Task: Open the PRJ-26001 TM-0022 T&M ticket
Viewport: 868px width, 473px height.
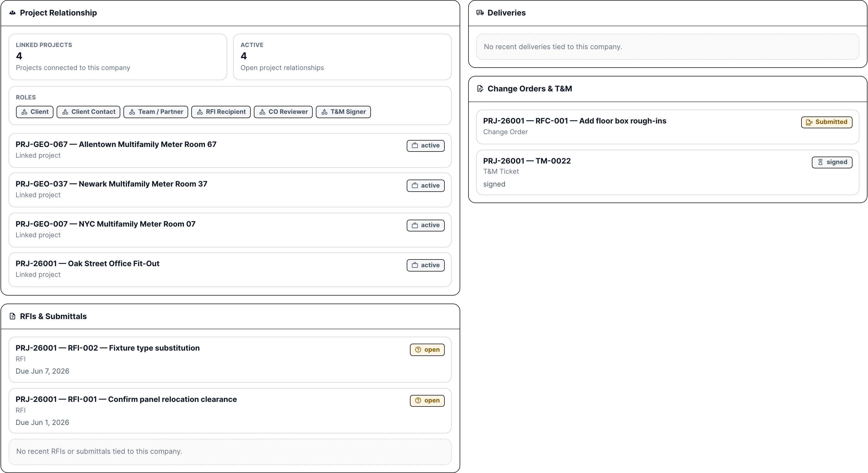Action: click(x=668, y=172)
